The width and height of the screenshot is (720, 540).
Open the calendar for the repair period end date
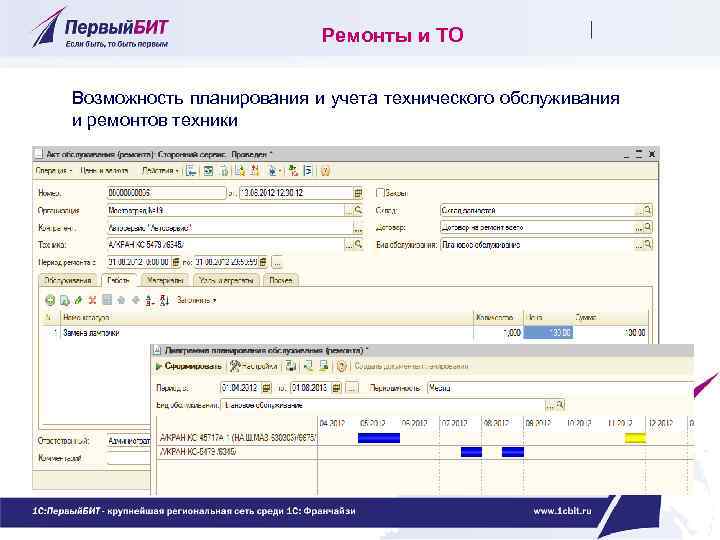coord(263,262)
